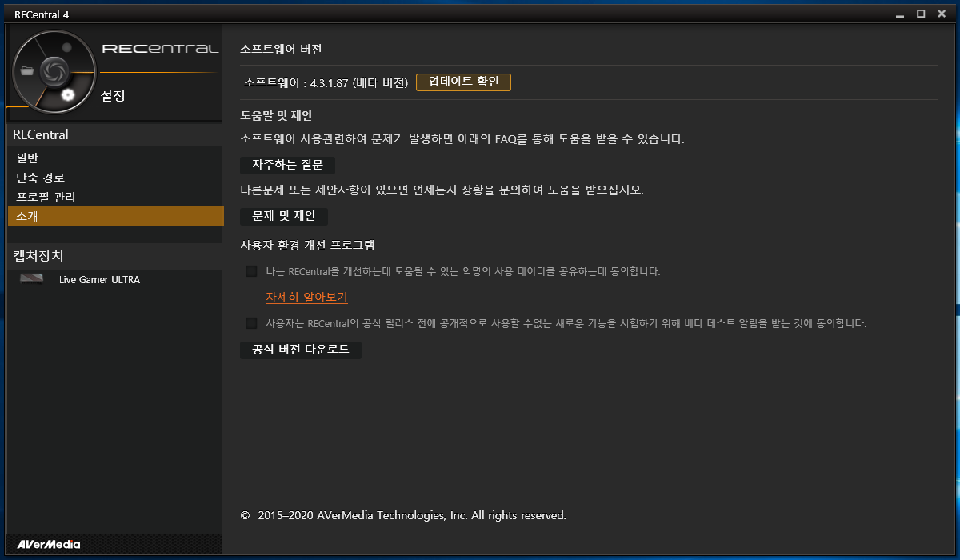The height and width of the screenshot is (560, 960).
Task: Click the 업데이트 확인 button
Action: 463,82
